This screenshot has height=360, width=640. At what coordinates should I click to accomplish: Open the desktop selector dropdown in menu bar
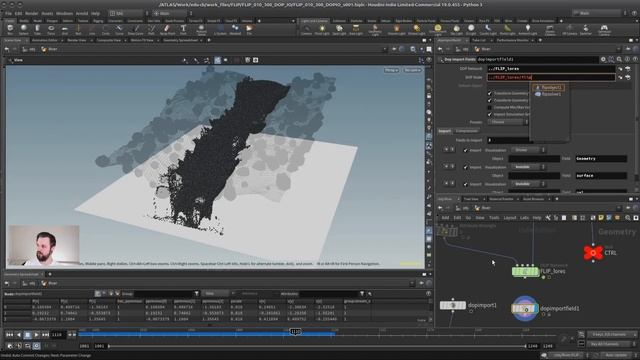coord(129,13)
